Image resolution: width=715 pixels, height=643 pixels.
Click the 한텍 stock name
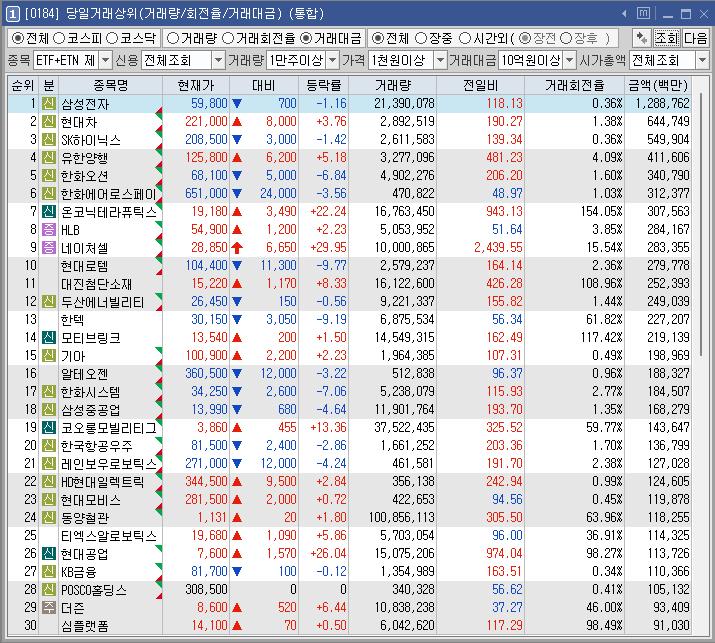pos(73,320)
